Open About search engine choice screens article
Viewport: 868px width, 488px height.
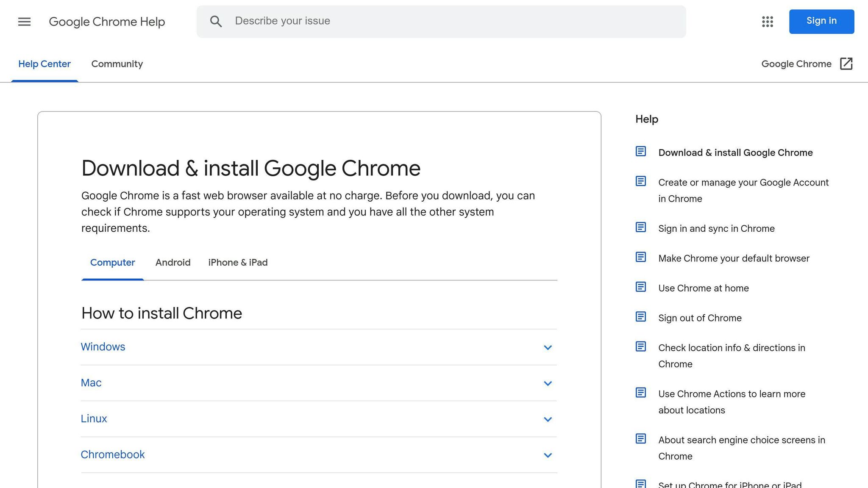point(742,448)
